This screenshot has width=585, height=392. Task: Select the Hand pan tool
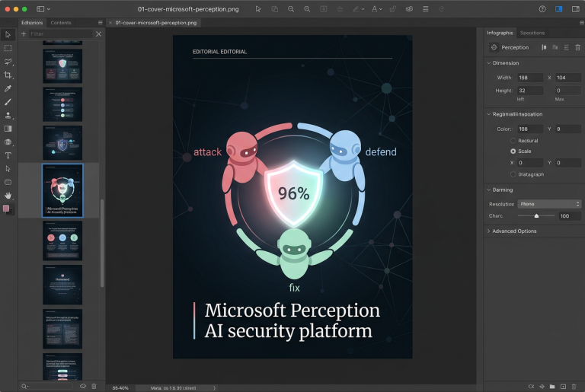click(x=8, y=196)
